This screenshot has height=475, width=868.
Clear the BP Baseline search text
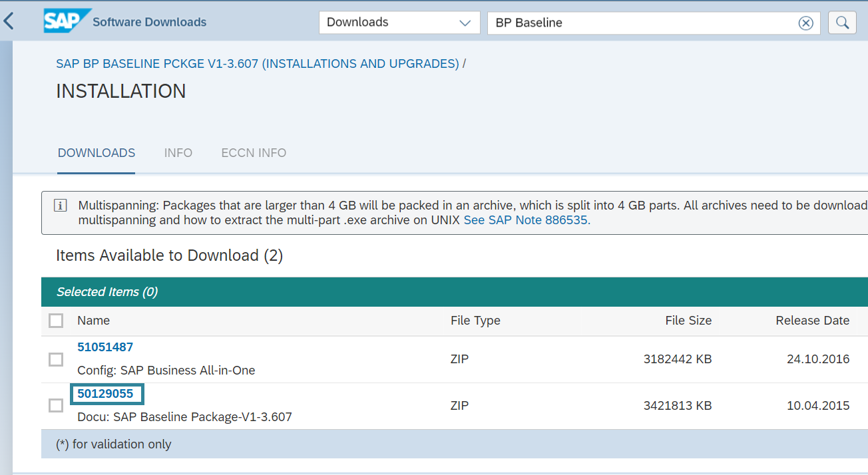coord(805,23)
